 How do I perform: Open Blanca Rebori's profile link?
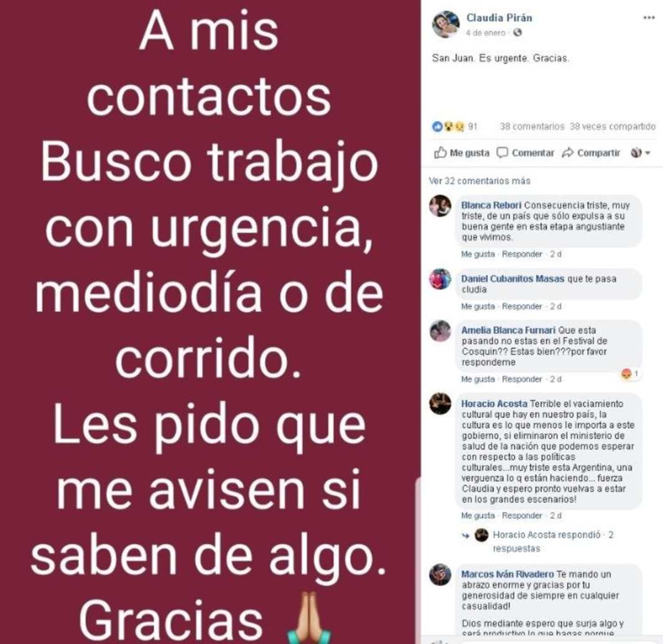[491, 205]
